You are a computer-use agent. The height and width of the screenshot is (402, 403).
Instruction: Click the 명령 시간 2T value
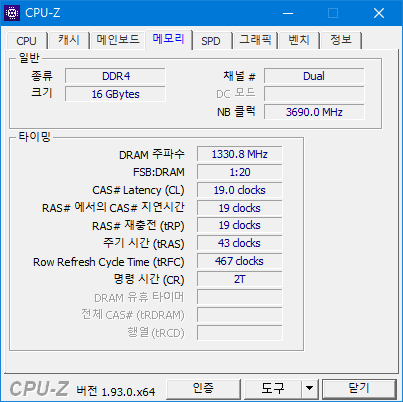tap(239, 279)
